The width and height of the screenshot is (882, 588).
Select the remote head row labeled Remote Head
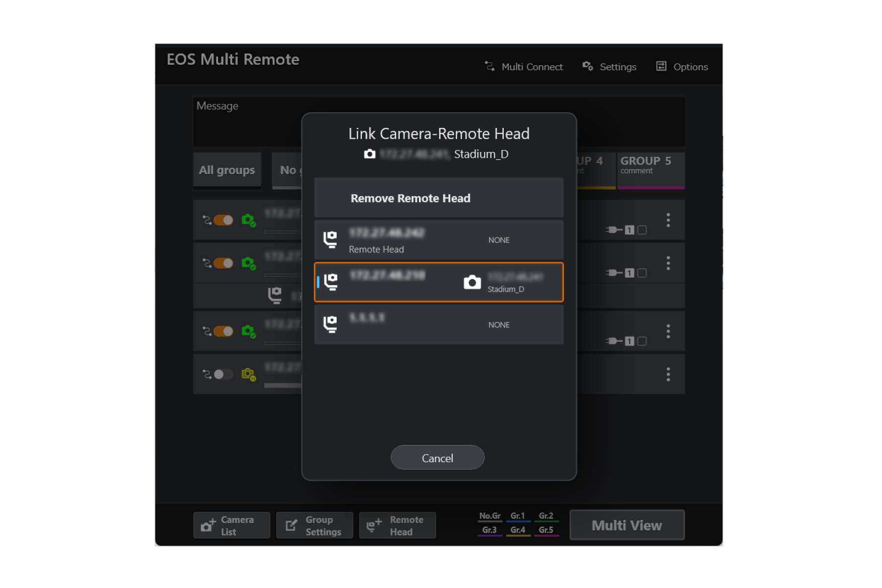(439, 240)
